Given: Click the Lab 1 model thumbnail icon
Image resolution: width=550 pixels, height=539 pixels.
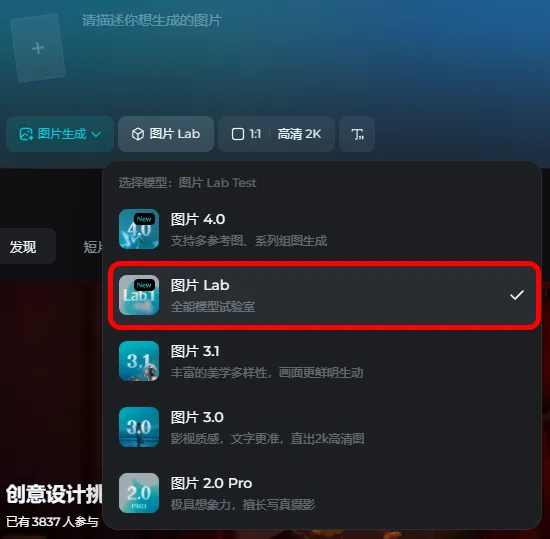Looking at the screenshot, I should [139, 295].
